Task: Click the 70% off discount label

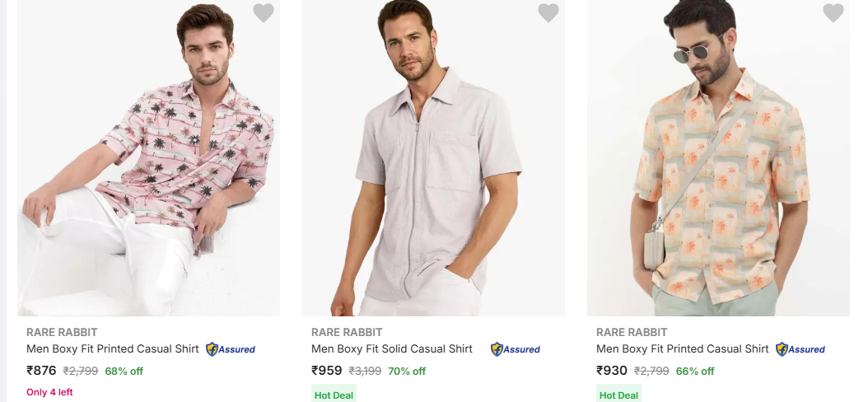Action: 407,371
